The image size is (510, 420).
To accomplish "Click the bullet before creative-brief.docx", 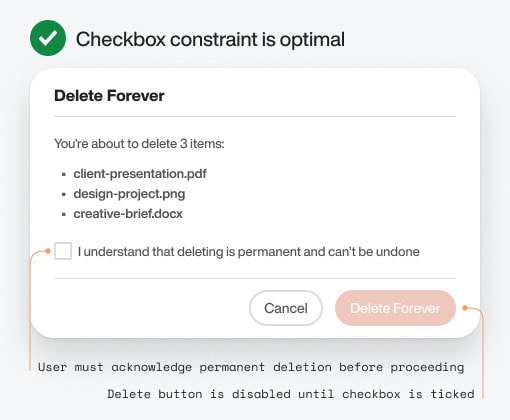I will pyautogui.click(x=64, y=214).
